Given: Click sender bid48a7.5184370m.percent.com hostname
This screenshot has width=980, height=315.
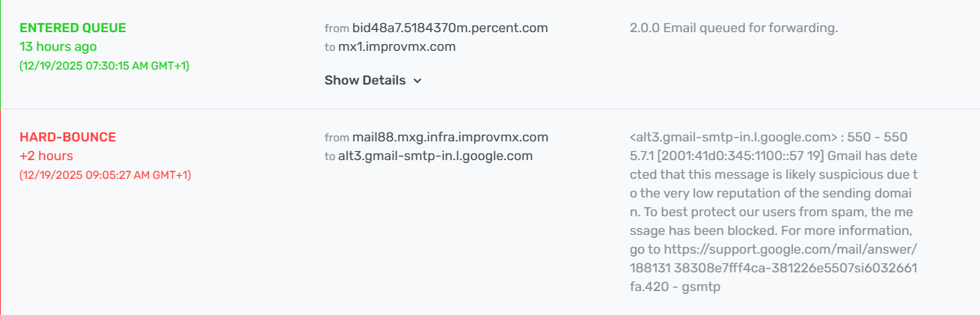Looking at the screenshot, I should click(450, 28).
